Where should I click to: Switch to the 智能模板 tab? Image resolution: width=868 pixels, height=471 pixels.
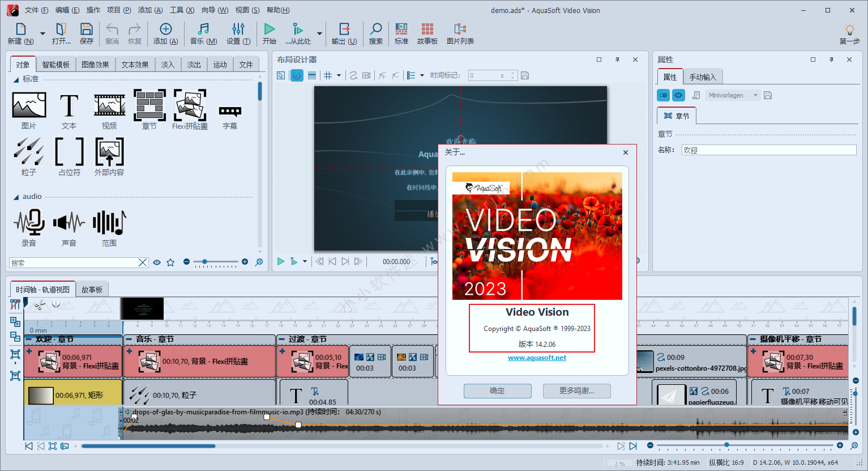55,65
